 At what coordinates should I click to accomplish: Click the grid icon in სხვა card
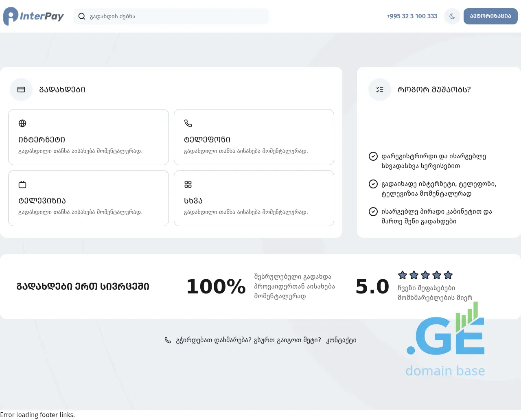(x=188, y=184)
